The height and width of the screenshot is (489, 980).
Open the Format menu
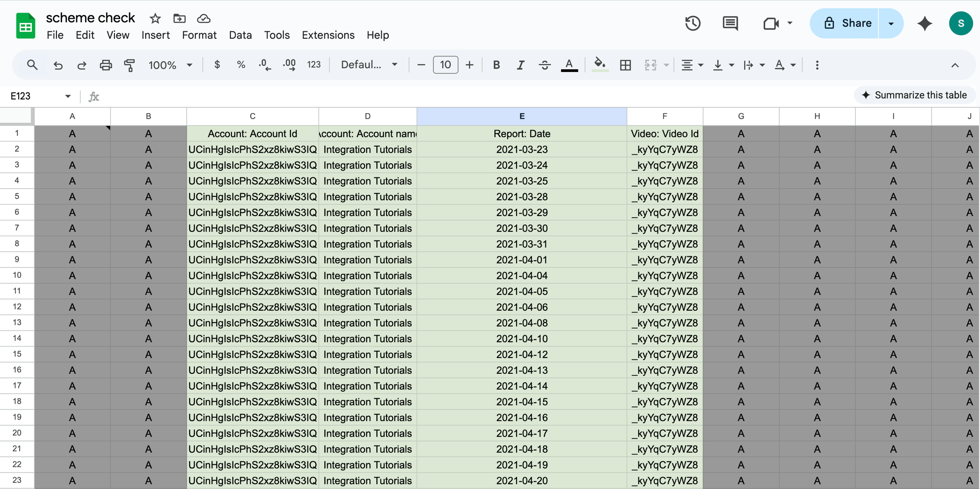click(199, 35)
